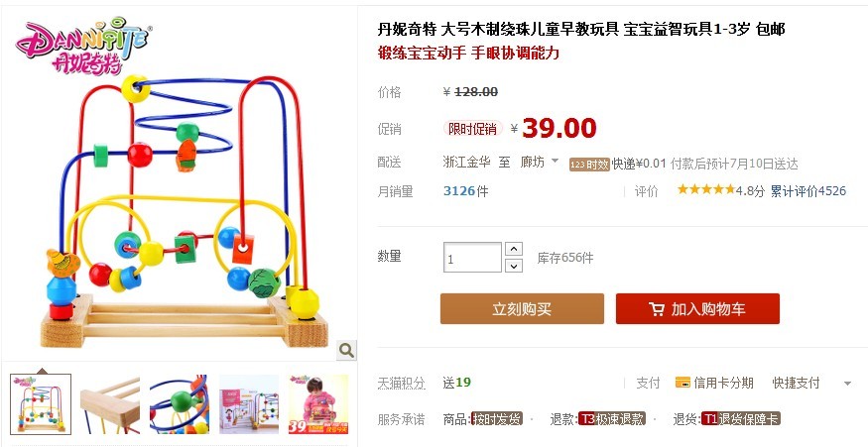Click the quantity input field
868x447 pixels.
pyautogui.click(x=472, y=258)
